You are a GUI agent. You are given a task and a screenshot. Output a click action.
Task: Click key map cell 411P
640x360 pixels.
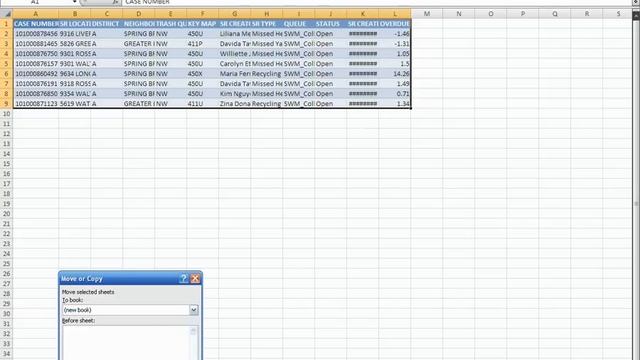202,44
